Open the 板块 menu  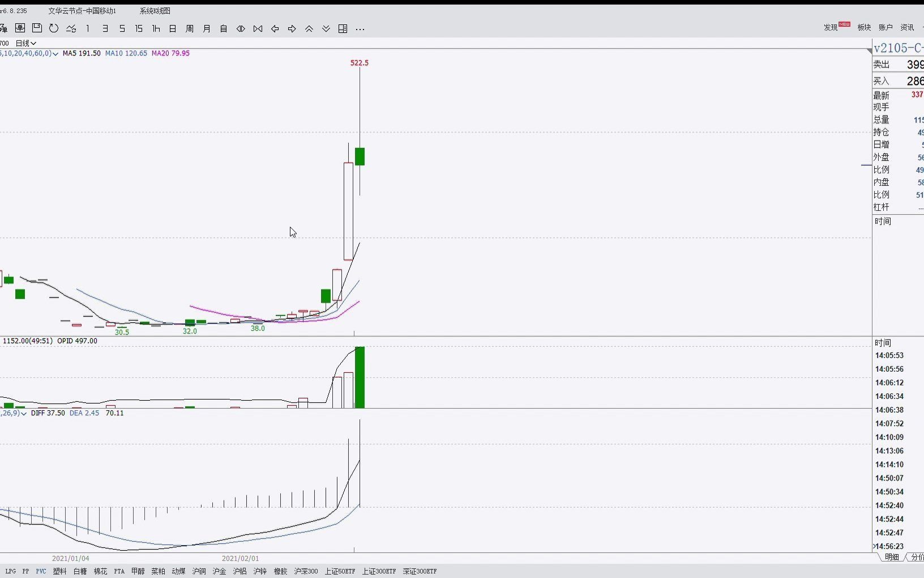pos(864,27)
